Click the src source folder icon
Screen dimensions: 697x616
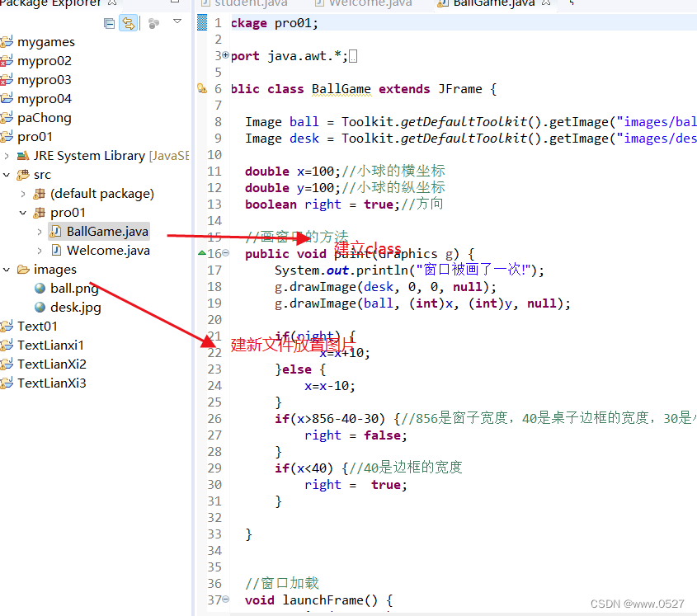pyautogui.click(x=23, y=175)
